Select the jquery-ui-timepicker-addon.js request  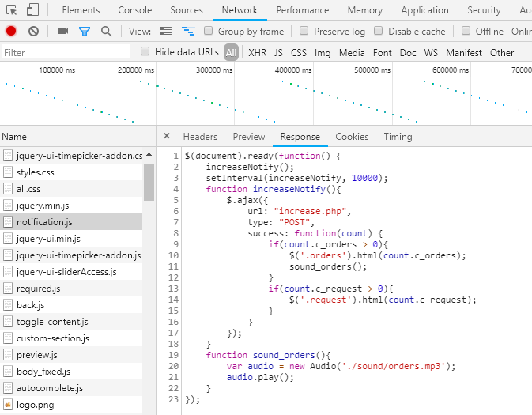(71, 255)
